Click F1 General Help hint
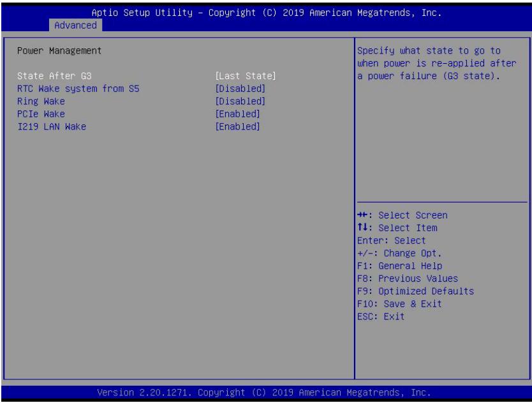This screenshot has height=403, width=532. tap(400, 266)
